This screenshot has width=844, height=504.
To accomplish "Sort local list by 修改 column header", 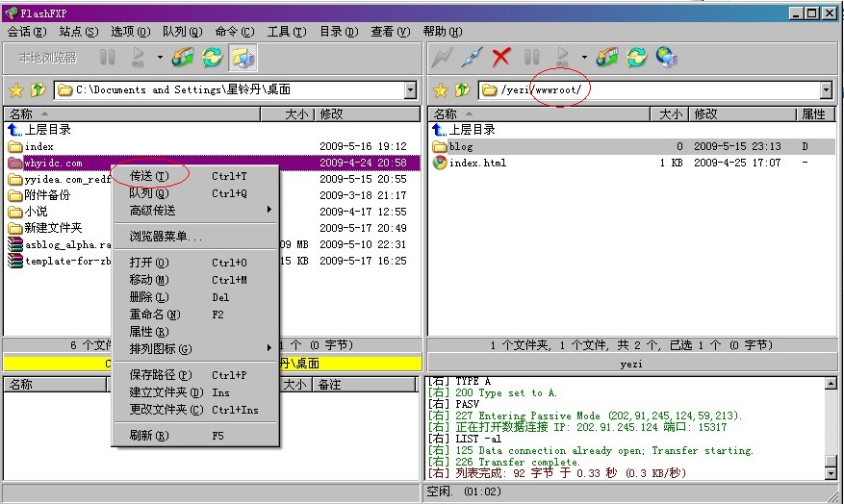I will tap(368, 114).
